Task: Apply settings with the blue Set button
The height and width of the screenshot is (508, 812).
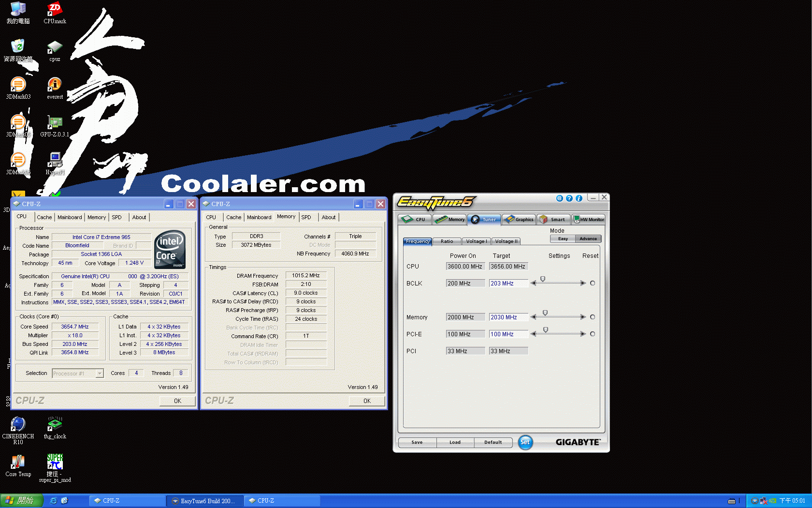Action: [525, 442]
